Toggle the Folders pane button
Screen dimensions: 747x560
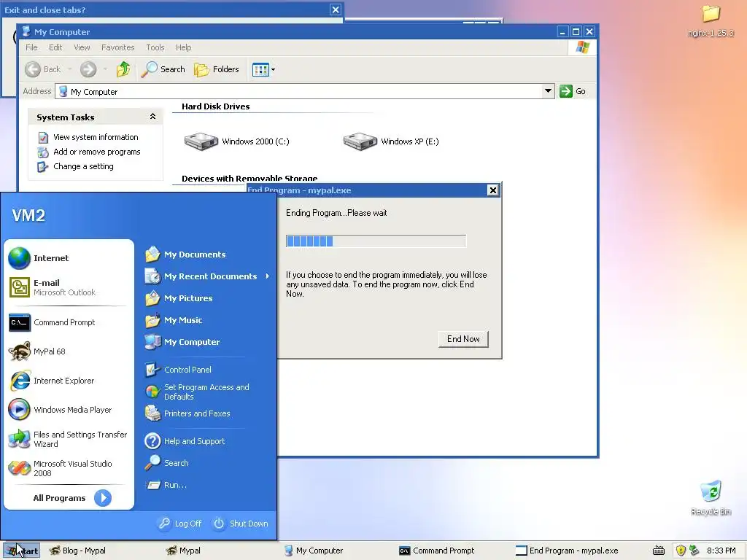[217, 69]
